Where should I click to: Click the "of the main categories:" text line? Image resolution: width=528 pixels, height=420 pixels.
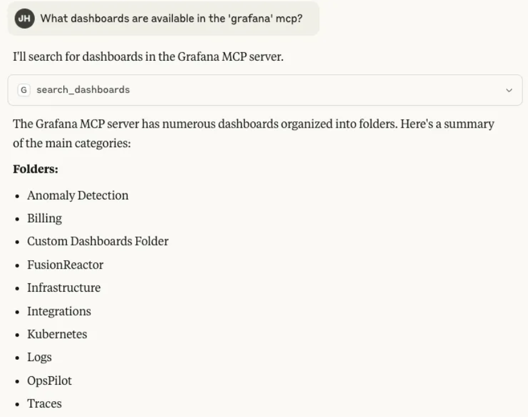point(72,143)
